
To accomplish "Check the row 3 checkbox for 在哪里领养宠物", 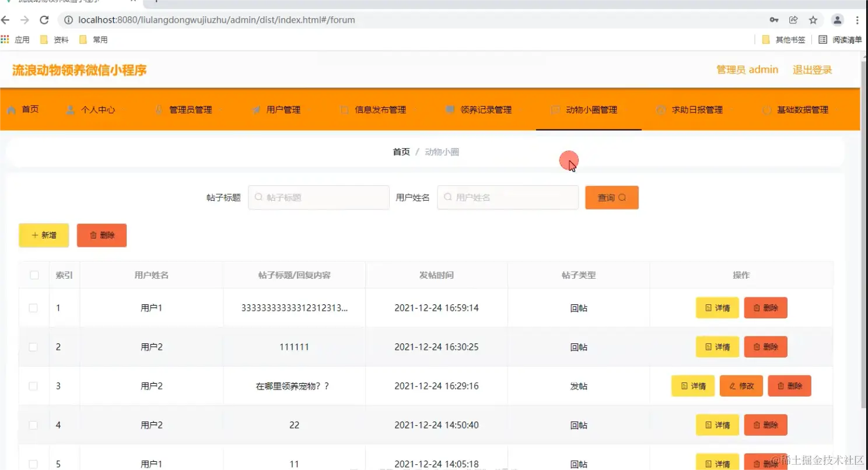I will pos(33,386).
